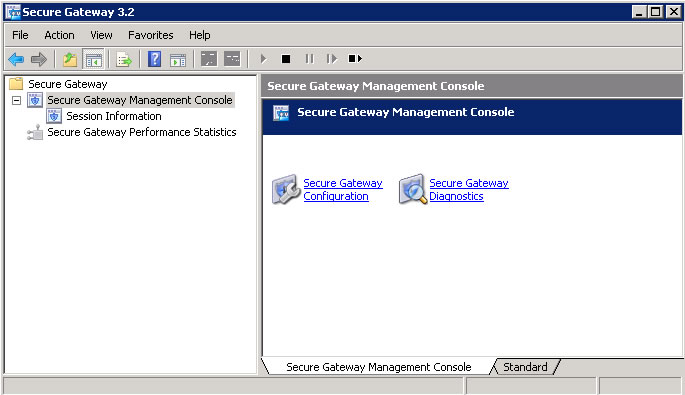Image resolution: width=685 pixels, height=395 pixels.
Task: Select the Secure Gateway root folder
Action: 68,84
